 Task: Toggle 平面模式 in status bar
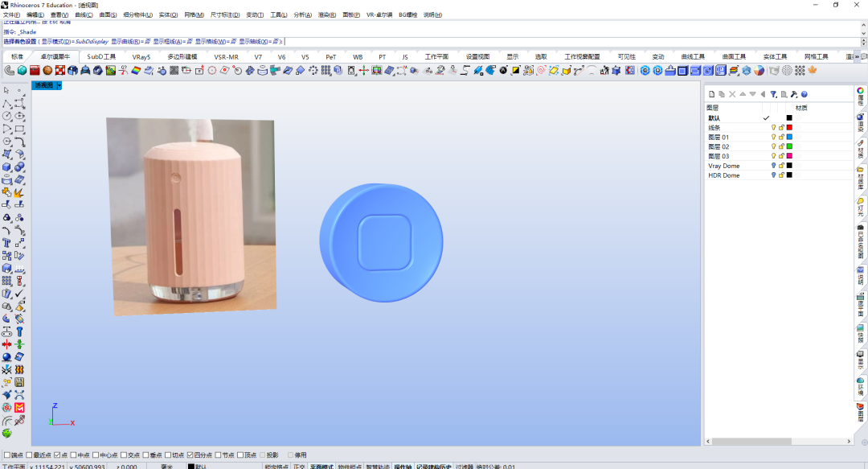(x=321, y=467)
